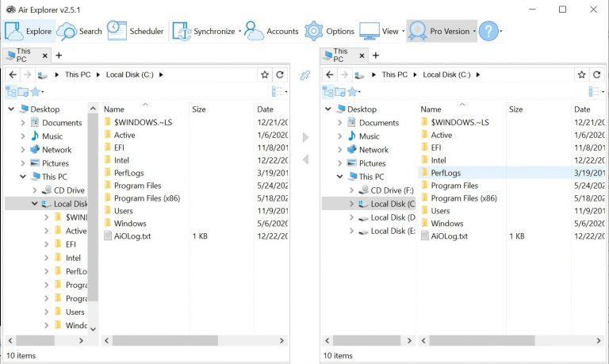Select PerfLogs folder in right list
The height and width of the screenshot is (364, 609).
pyautogui.click(x=446, y=173)
